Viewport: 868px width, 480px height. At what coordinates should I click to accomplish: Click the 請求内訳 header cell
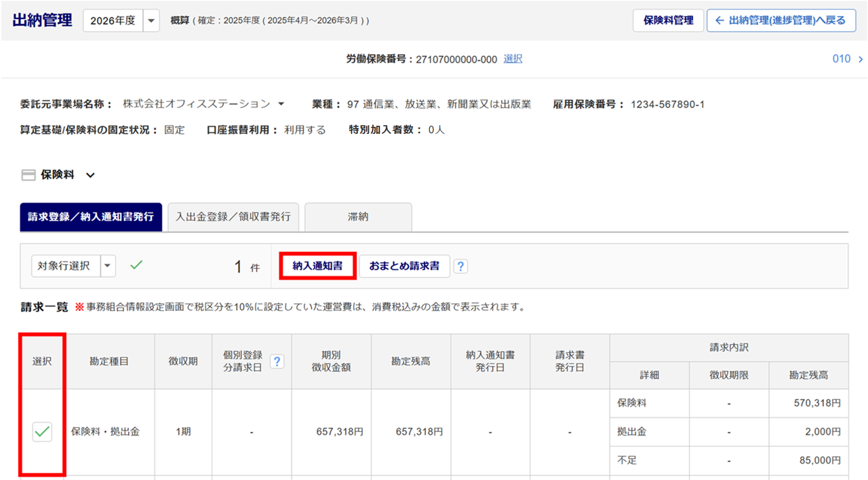click(729, 348)
